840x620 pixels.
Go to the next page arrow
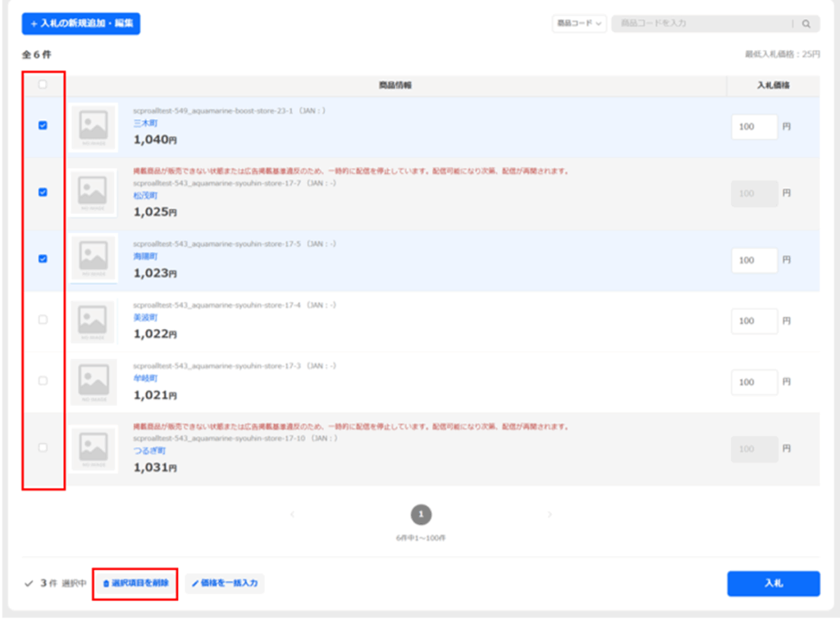click(550, 515)
